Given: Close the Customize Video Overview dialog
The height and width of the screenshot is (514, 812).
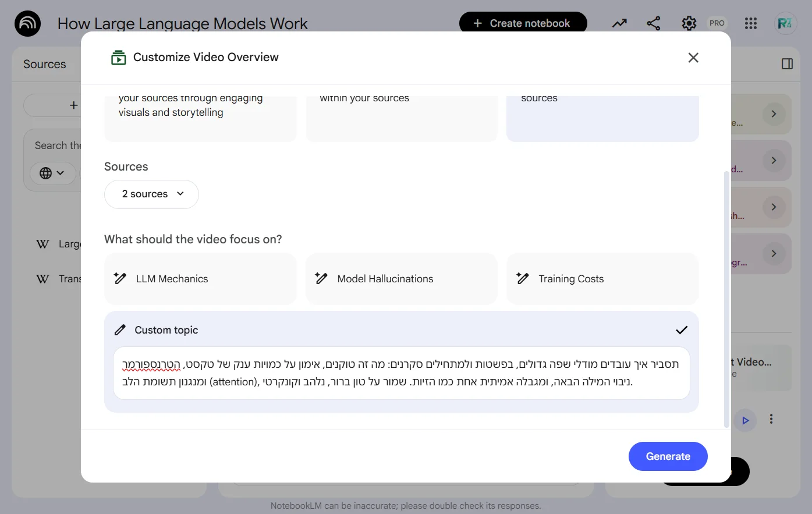Looking at the screenshot, I should (x=693, y=58).
